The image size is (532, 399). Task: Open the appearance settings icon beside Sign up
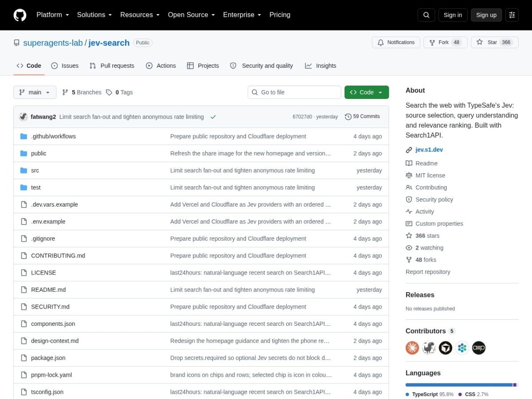tap(512, 15)
